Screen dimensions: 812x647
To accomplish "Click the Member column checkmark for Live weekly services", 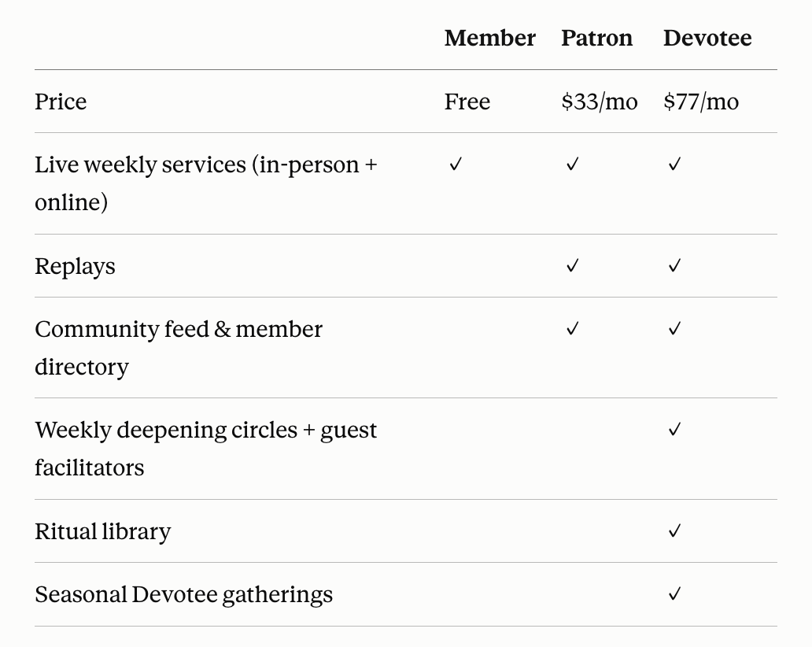I will [456, 165].
